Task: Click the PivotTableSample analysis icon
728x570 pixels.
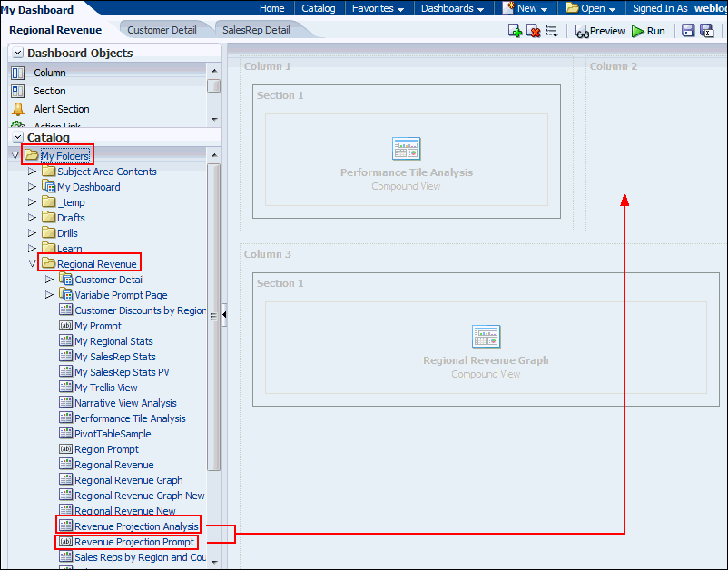Action: tap(66, 433)
